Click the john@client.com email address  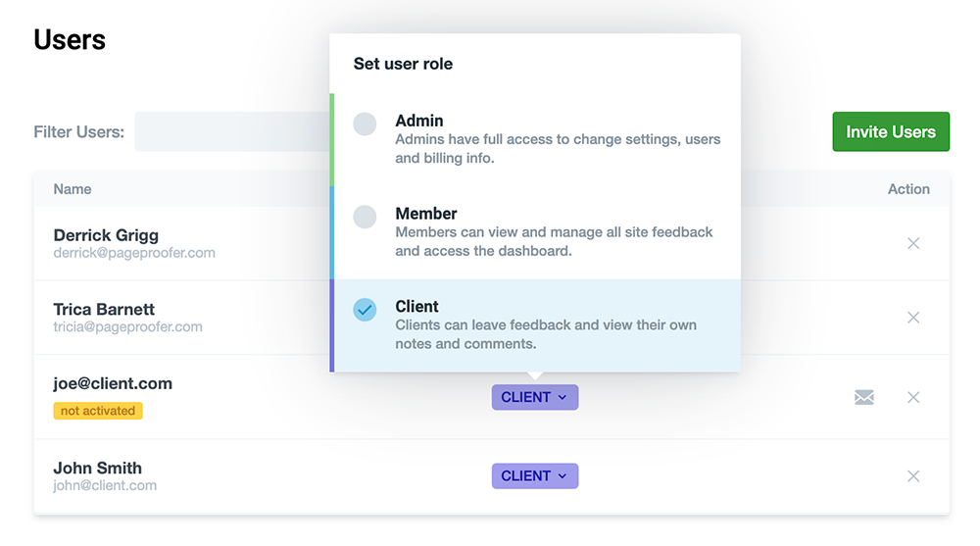coord(105,485)
